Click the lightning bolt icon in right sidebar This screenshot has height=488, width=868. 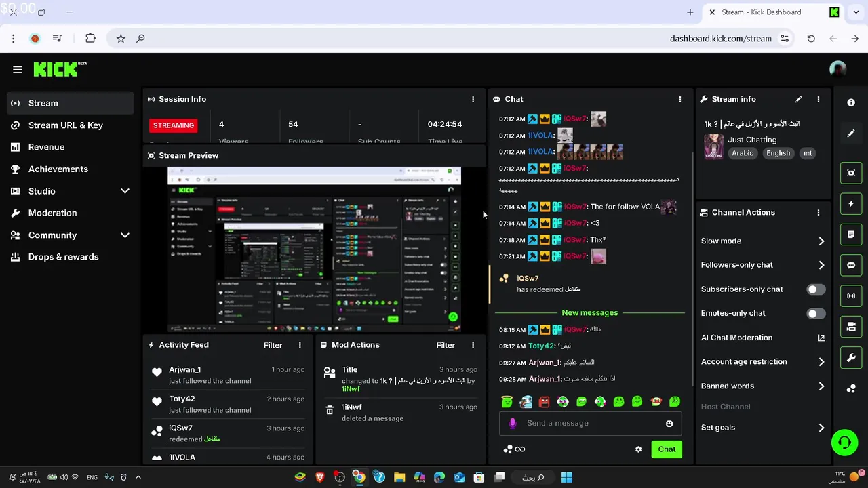pos(851,203)
